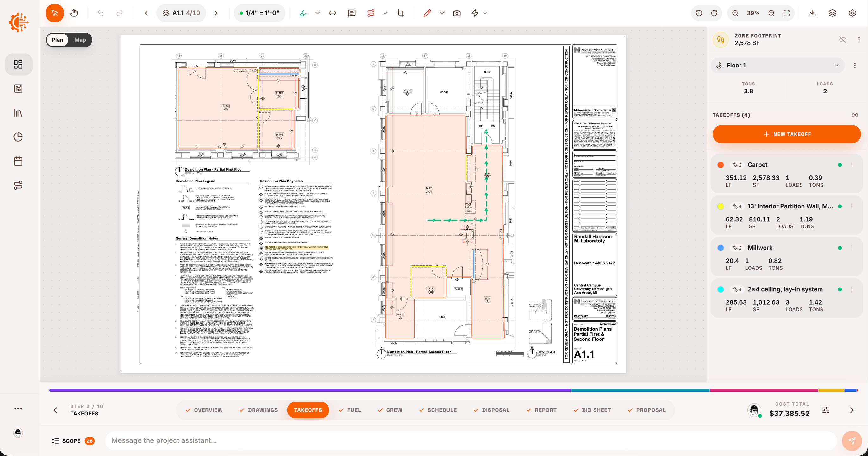Zoom out of the drawing
Viewport: 868px width, 456px height.
[x=735, y=13]
